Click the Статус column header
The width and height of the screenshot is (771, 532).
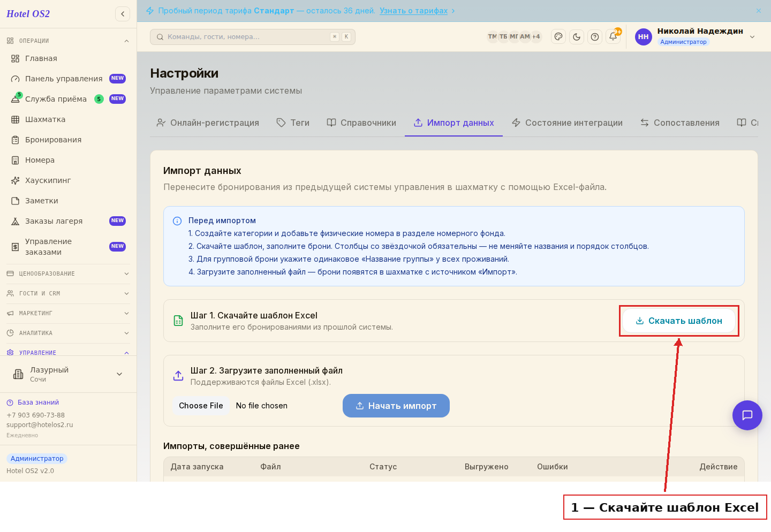(x=383, y=467)
